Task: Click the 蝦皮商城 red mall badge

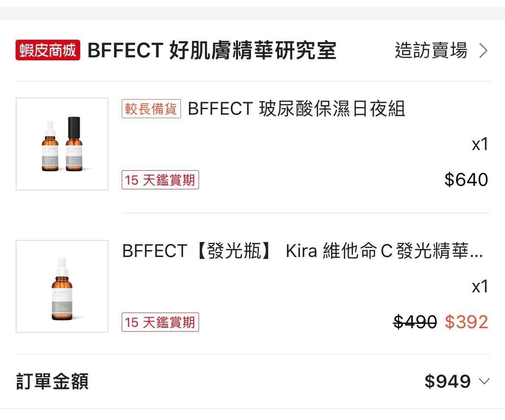Action: coord(47,50)
